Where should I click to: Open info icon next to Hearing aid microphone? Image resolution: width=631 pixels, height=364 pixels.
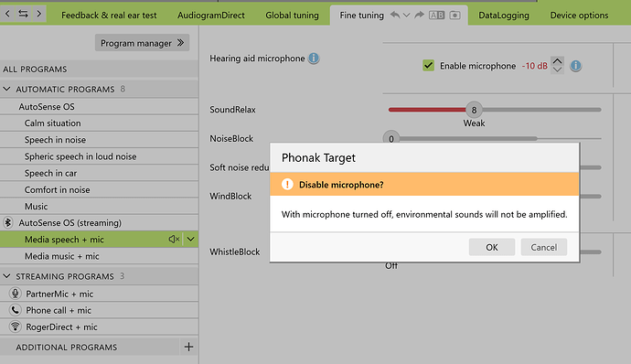[x=314, y=59]
